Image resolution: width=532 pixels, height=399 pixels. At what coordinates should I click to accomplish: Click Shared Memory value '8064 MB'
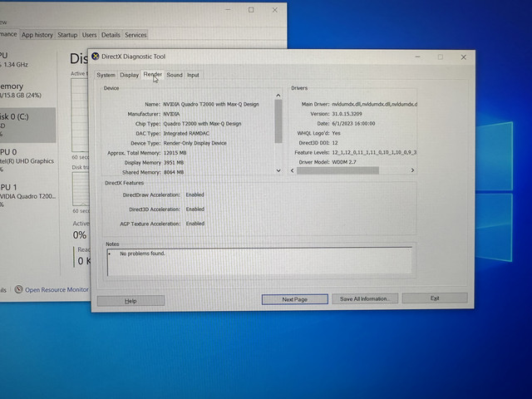point(174,172)
